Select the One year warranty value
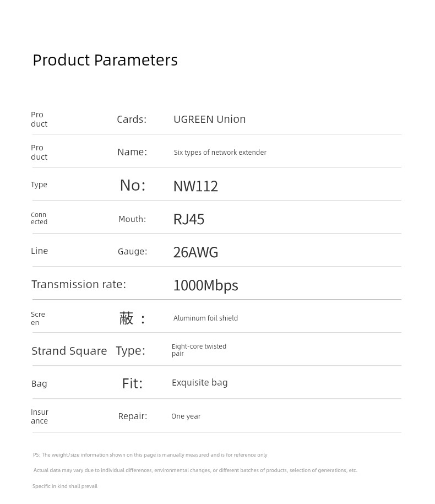 pos(186,416)
